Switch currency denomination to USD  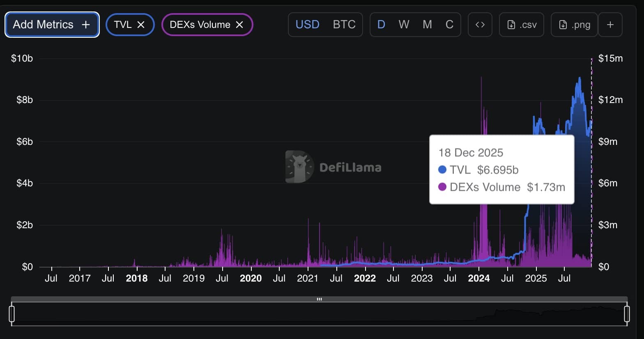(x=307, y=25)
